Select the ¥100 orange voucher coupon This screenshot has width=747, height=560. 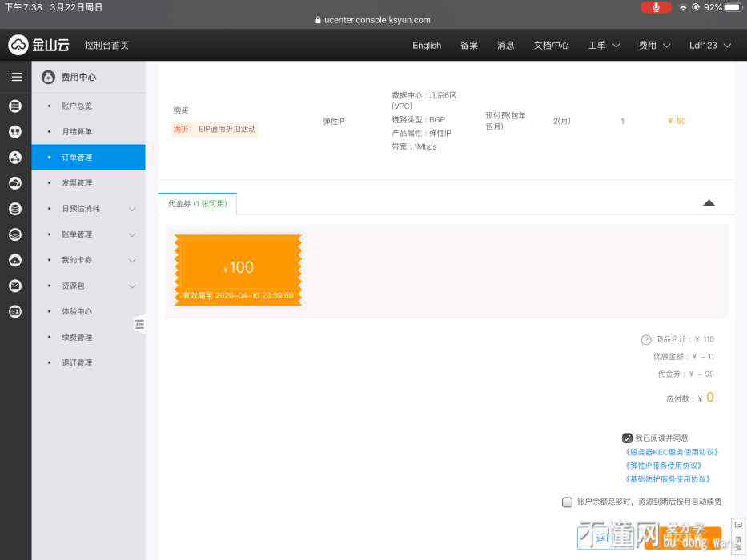tap(238, 270)
